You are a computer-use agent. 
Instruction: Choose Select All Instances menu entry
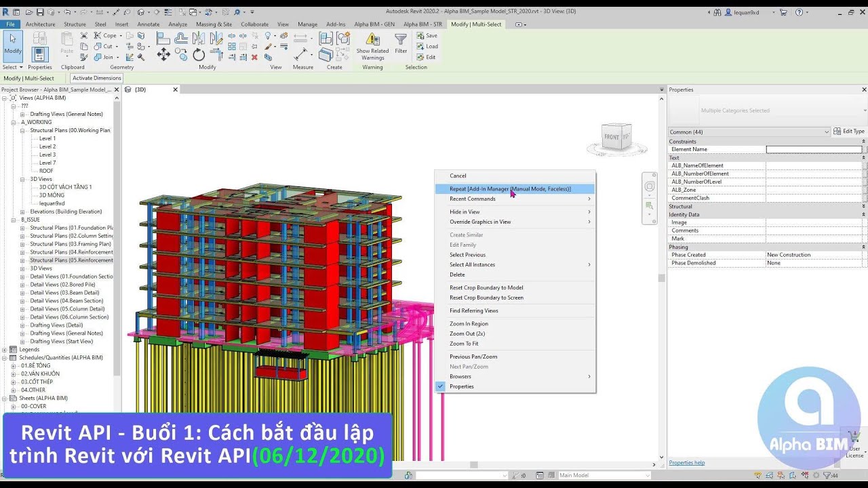pyautogui.click(x=515, y=264)
